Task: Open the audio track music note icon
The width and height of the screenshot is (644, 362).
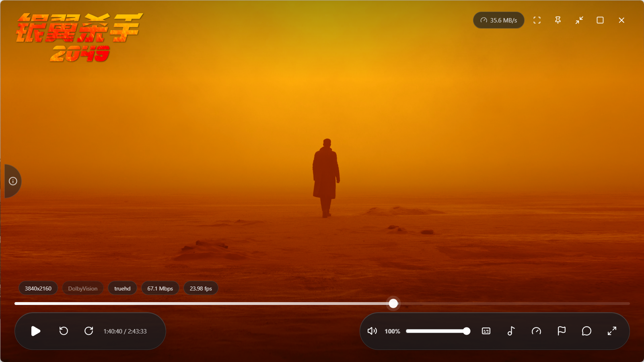Action: coord(511,331)
